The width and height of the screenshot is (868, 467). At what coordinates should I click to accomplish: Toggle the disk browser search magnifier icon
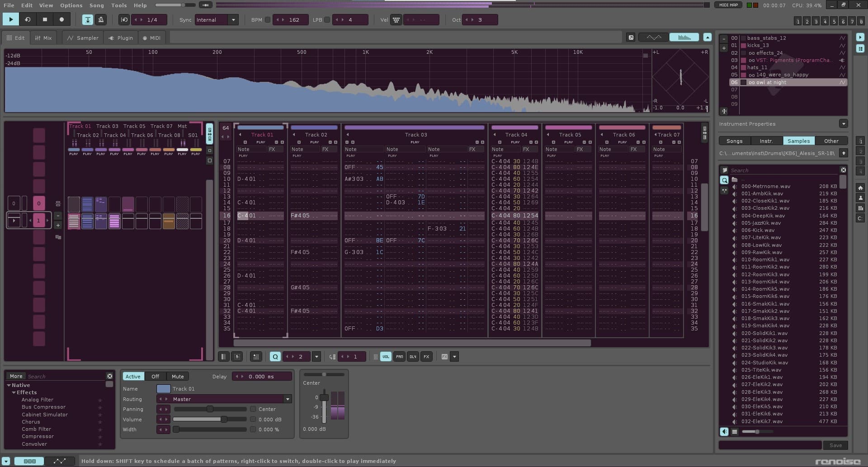(x=724, y=180)
